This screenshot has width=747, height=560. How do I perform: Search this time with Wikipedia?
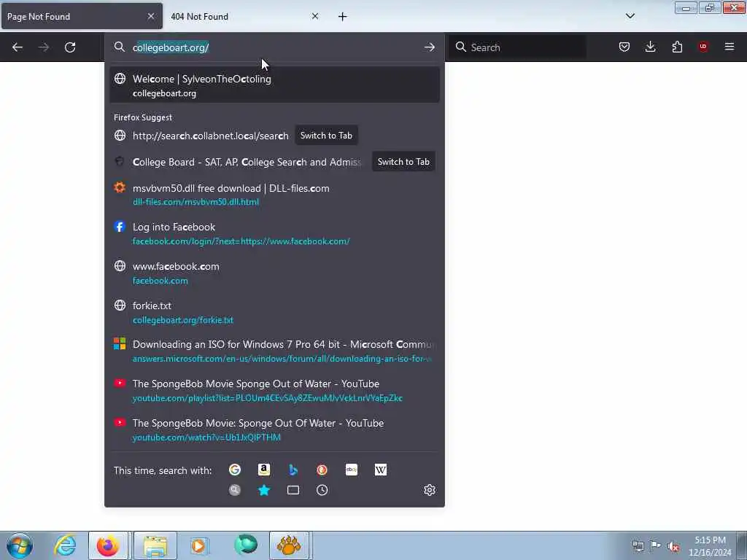[x=380, y=470]
